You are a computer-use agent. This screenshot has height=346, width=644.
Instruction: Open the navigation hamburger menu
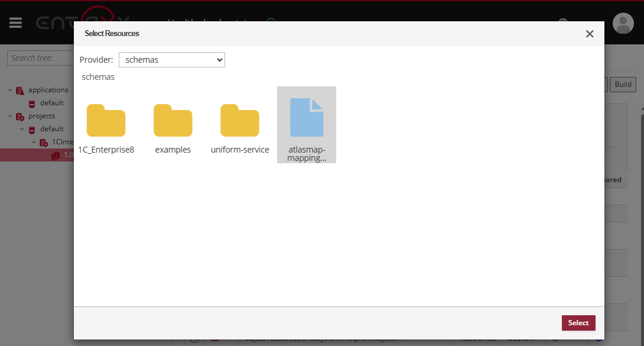tap(15, 22)
